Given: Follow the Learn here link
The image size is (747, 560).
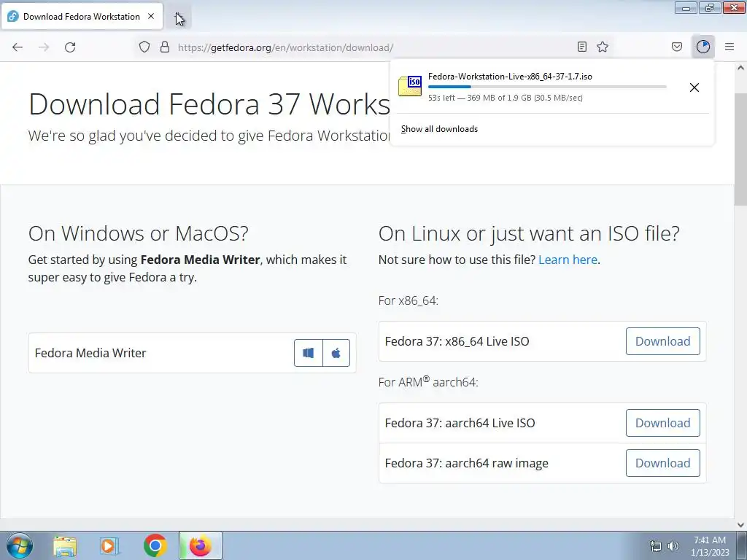Looking at the screenshot, I should 568,260.
